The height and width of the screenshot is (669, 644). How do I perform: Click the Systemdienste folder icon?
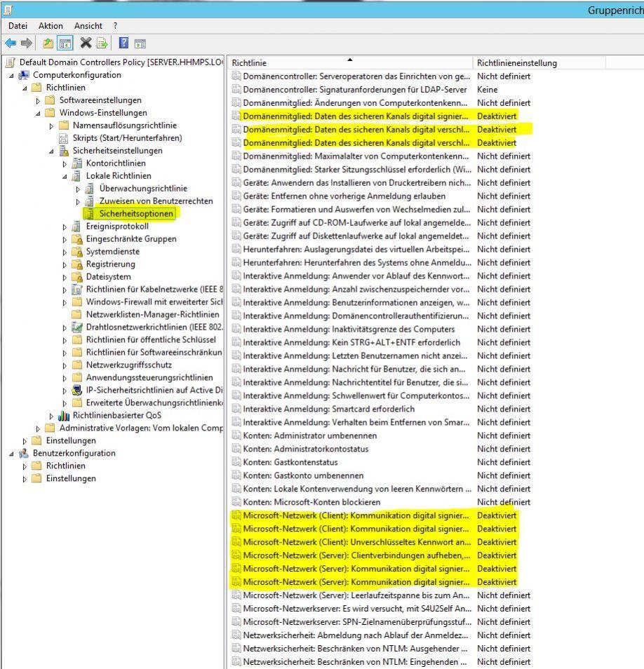pyautogui.click(x=77, y=252)
